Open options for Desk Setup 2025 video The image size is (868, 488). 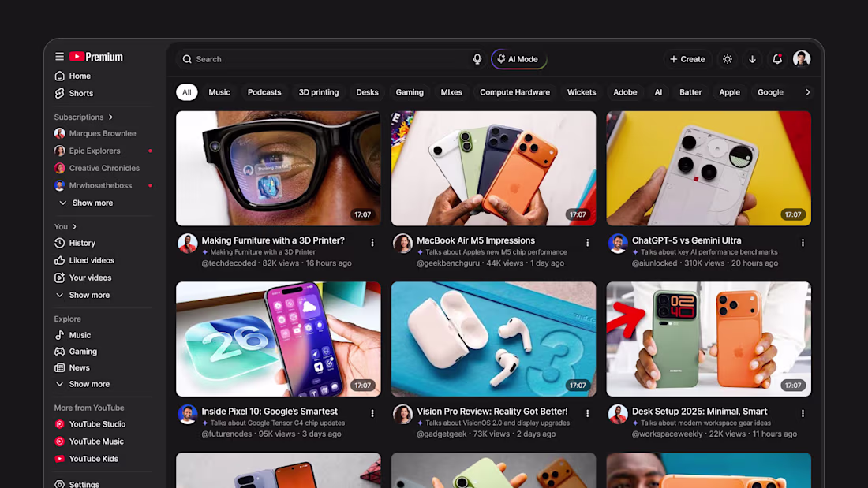[803, 413]
